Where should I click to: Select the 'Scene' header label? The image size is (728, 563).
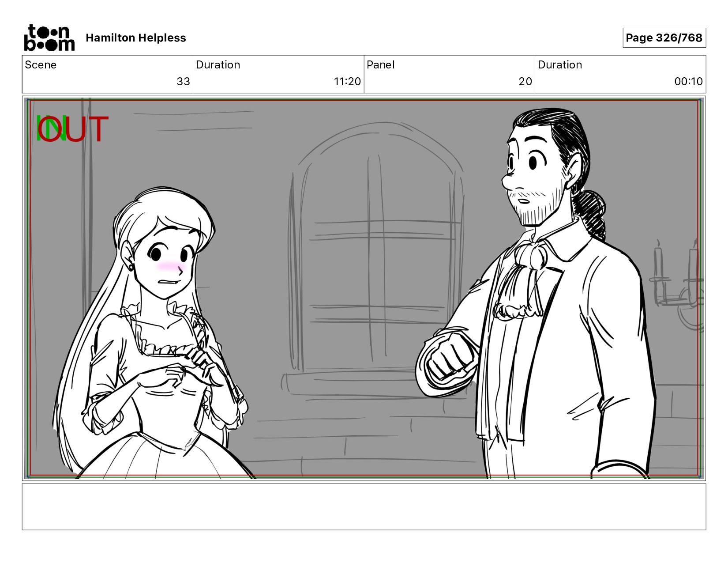pos(41,65)
